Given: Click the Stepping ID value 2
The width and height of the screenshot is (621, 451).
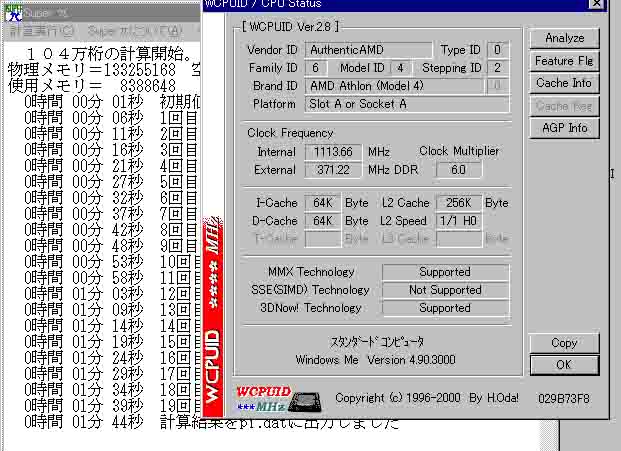Looking at the screenshot, I should click(497, 68).
